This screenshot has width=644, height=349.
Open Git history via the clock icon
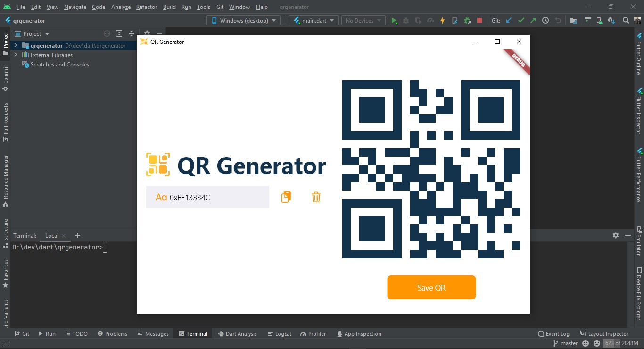click(545, 21)
